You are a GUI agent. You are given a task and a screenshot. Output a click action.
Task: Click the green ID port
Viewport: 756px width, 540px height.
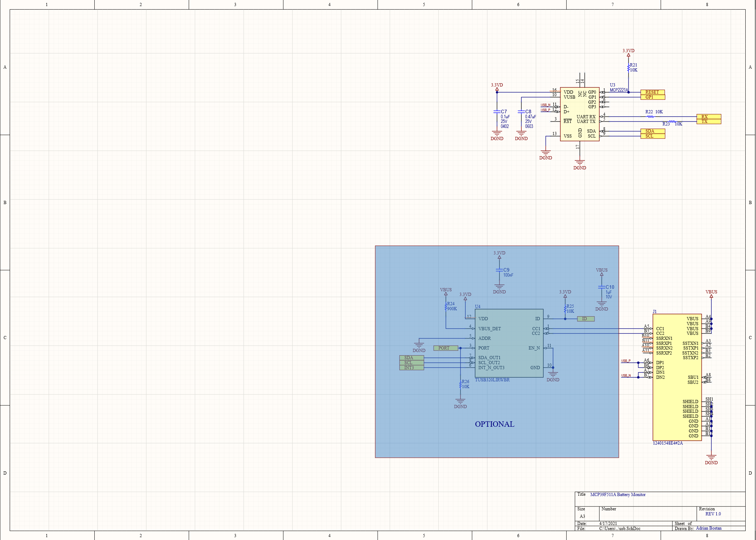point(586,319)
